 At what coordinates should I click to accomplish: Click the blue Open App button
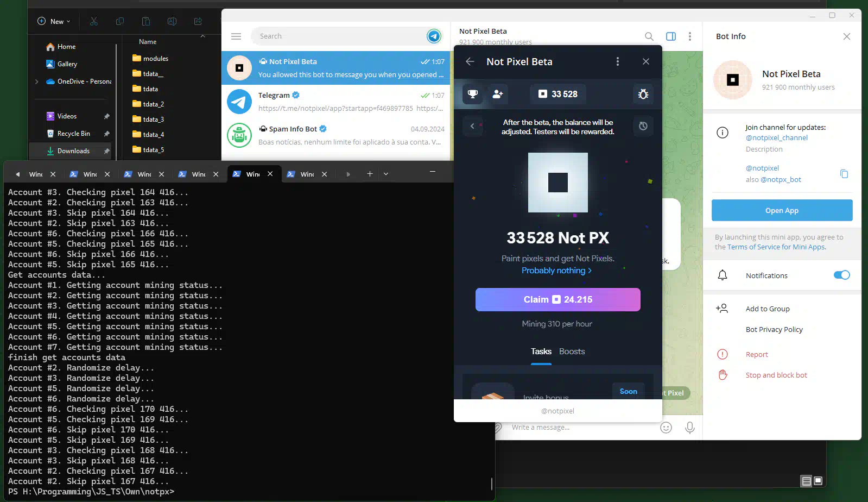[x=782, y=210]
